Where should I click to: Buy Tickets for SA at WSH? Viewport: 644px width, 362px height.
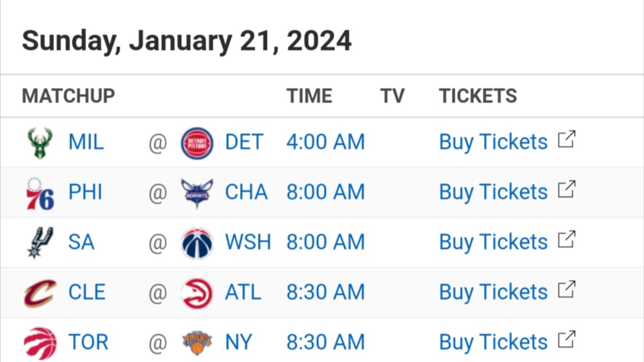[x=493, y=242]
